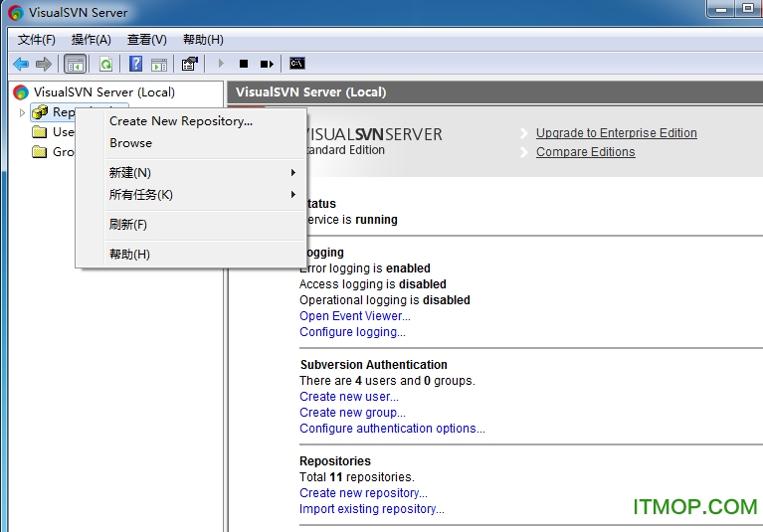
Task: Click the 'Repositories' section heading
Action: tap(335, 461)
